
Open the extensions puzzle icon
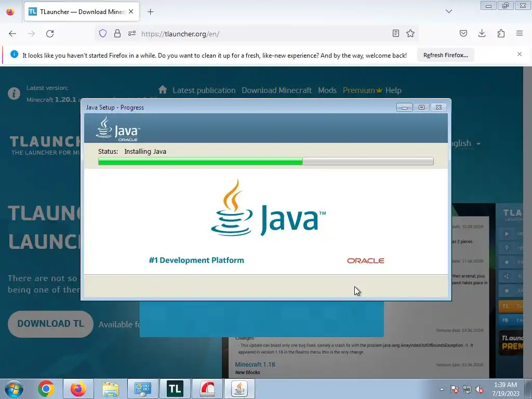coord(501,33)
